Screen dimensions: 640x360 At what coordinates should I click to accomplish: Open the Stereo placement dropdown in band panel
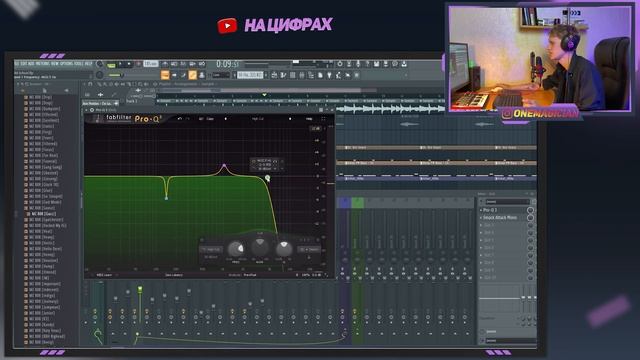tap(309, 249)
